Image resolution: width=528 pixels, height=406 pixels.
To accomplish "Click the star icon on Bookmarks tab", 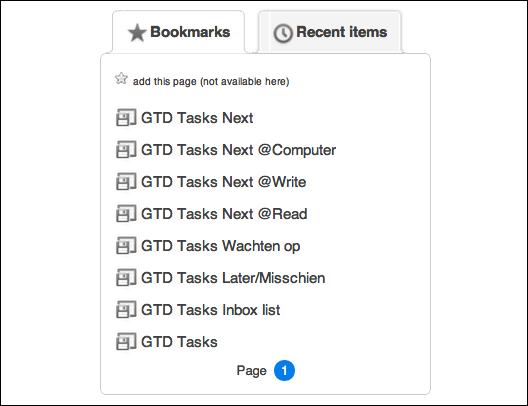I will (137, 33).
